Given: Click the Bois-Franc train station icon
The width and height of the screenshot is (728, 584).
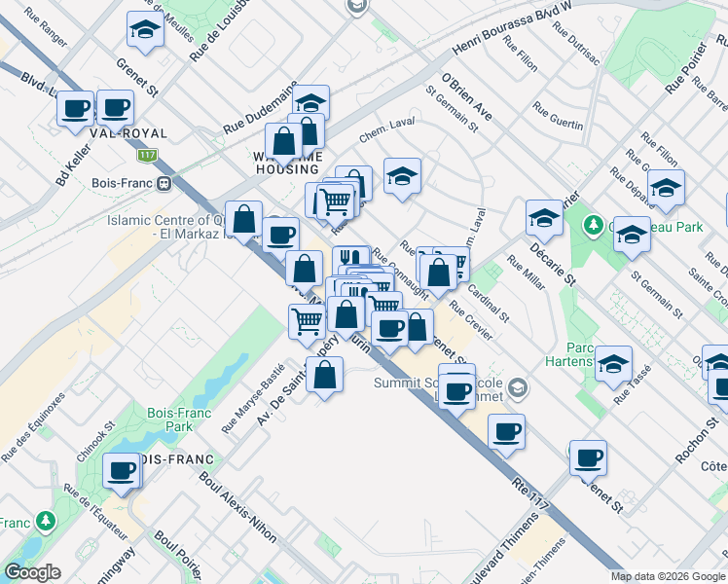Looking at the screenshot, I should [164, 183].
